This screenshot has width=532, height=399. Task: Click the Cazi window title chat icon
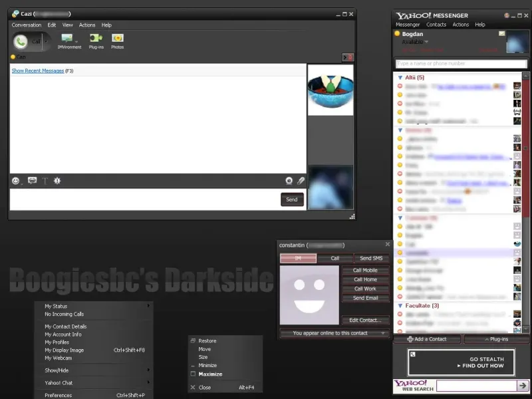[x=15, y=13]
